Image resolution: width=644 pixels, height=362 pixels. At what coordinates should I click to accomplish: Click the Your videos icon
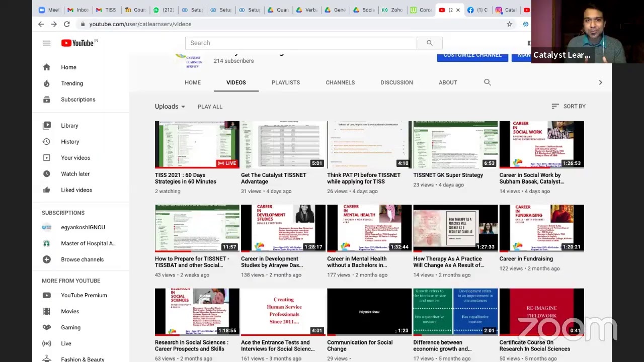(47, 158)
